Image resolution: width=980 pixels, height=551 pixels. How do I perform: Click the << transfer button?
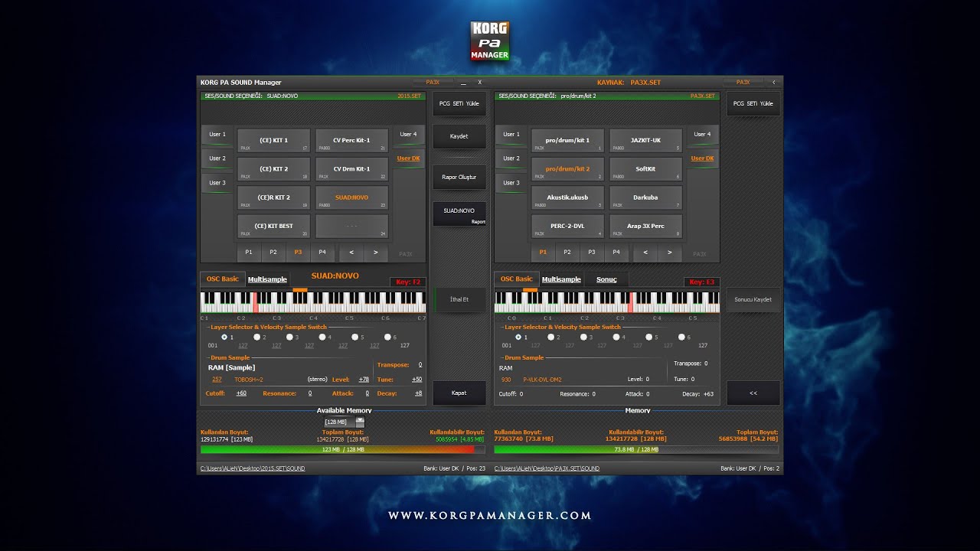point(753,393)
